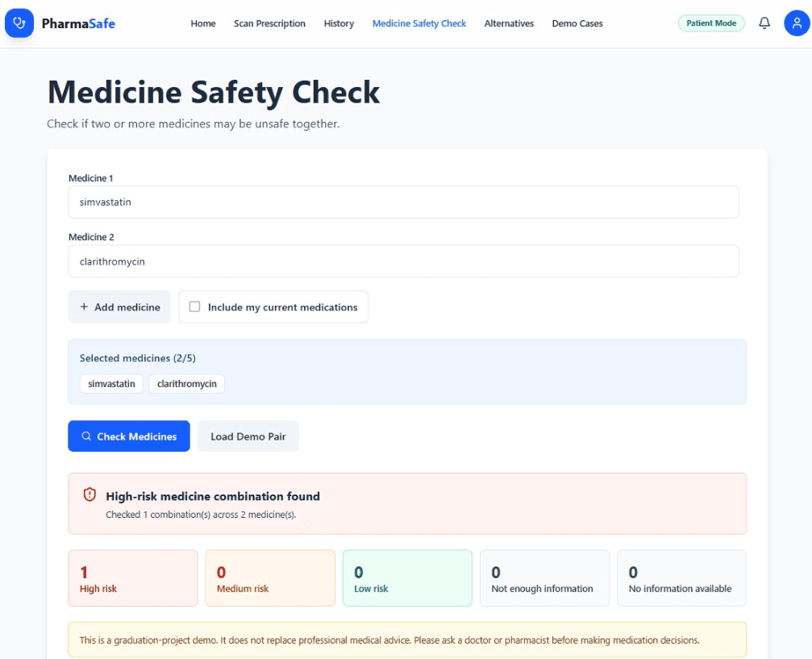Click the 'Medicine Safety Check' page title
Image resolution: width=812 pixels, height=659 pixels.
coord(214,93)
